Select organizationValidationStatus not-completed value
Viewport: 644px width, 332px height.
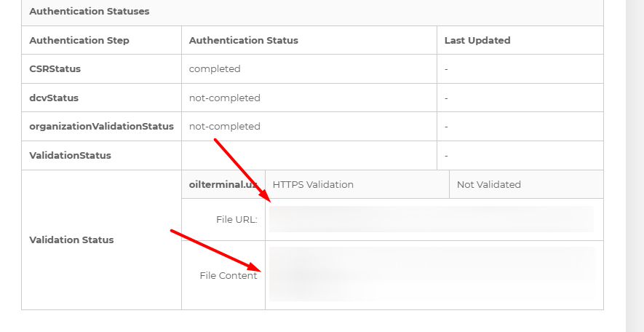click(225, 126)
